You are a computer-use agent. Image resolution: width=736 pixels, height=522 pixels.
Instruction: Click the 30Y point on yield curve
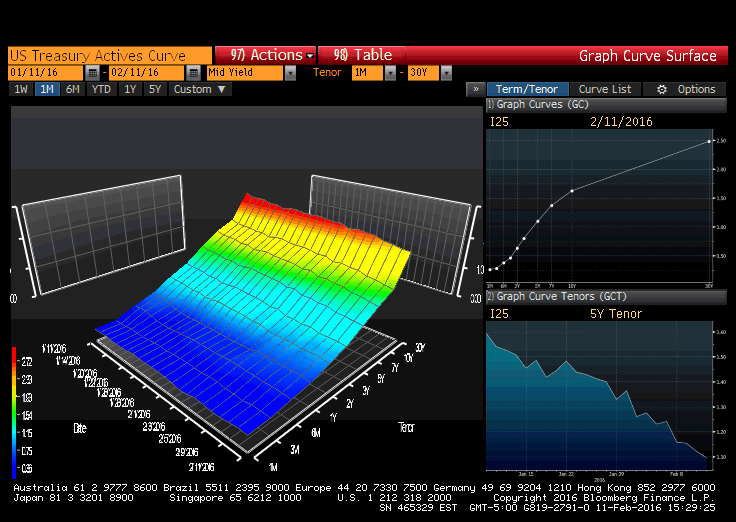coord(709,141)
